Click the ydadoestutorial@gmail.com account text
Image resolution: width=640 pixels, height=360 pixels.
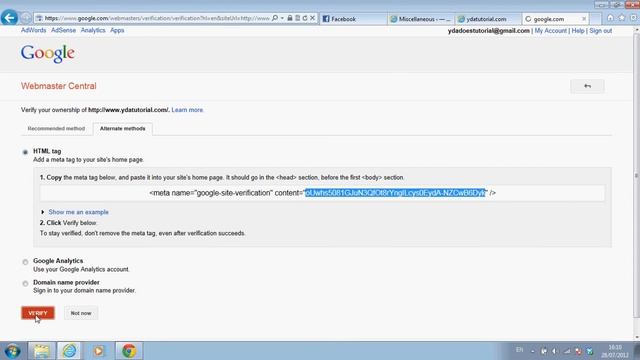tap(489, 31)
